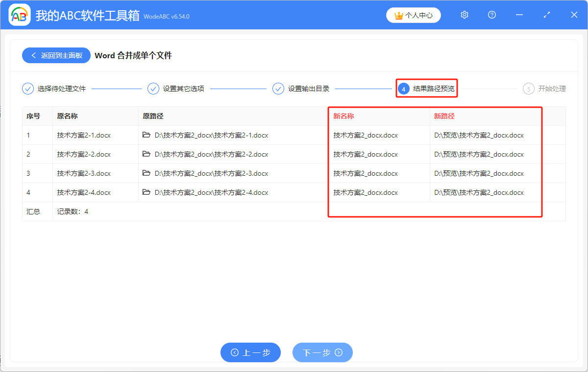Open folder icon for 技术方案2-1.docx path

click(147, 135)
